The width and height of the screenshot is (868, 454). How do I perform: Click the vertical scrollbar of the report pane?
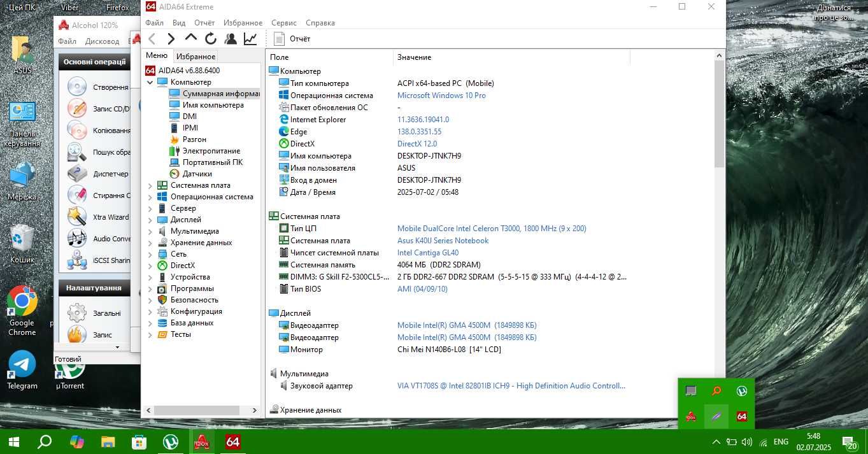pos(720,115)
